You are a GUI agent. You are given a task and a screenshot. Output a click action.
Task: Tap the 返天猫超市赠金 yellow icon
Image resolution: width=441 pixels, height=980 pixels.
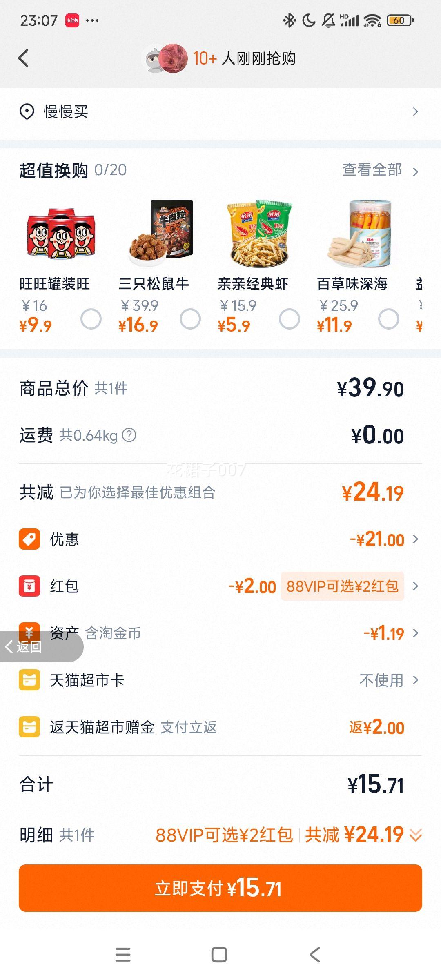click(29, 727)
